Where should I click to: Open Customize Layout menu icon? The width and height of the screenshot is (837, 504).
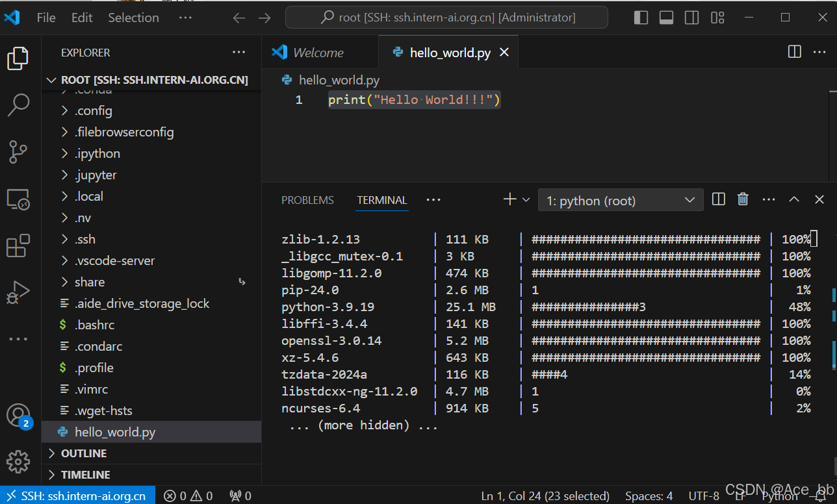tap(717, 18)
